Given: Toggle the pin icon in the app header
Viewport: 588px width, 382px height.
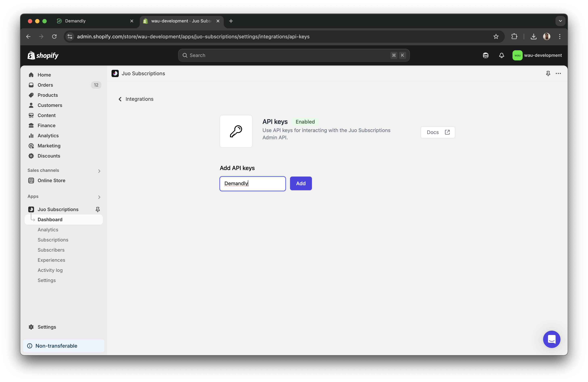Looking at the screenshot, I should 548,73.
